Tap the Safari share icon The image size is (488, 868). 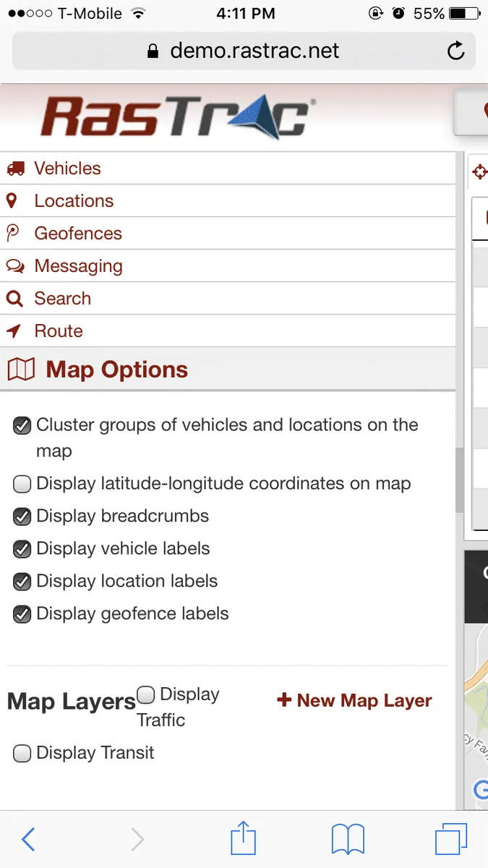coord(244,840)
